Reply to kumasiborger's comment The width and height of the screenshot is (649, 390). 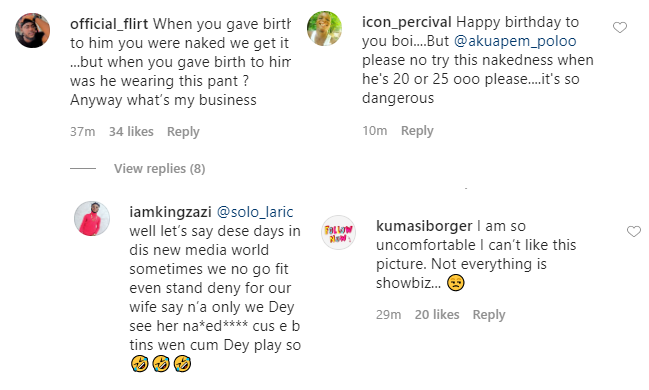[x=489, y=315]
